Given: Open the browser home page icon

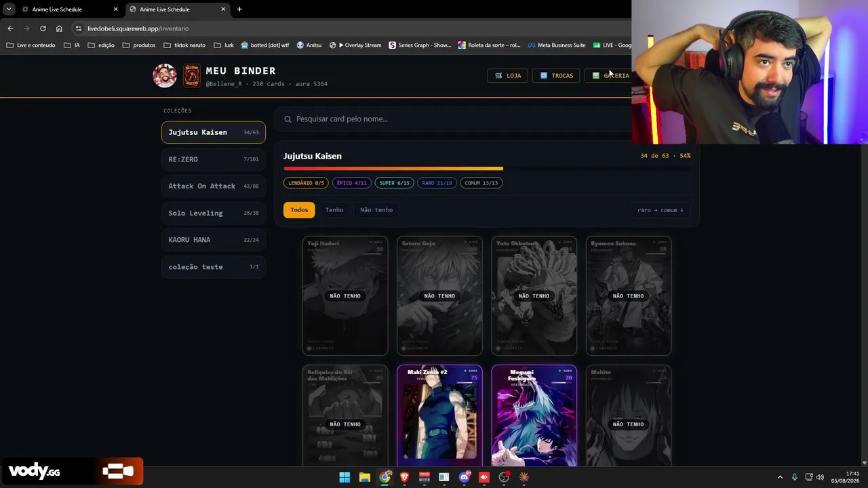Looking at the screenshot, I should (59, 28).
